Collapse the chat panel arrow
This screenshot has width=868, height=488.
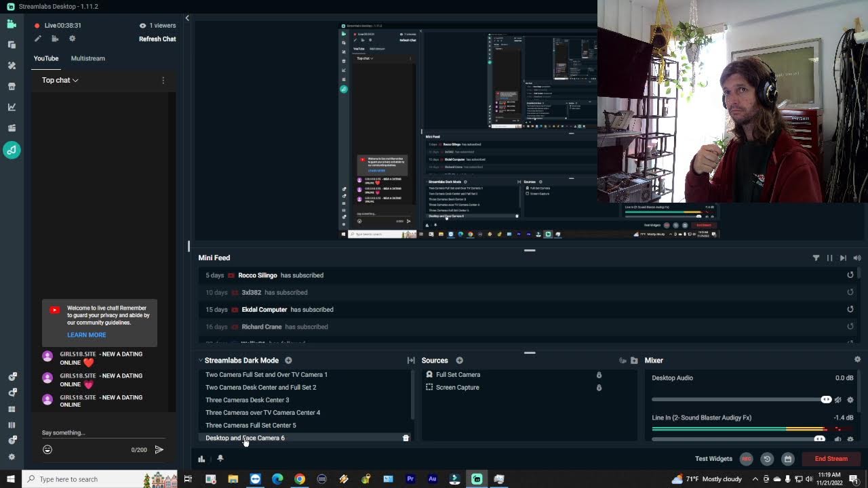(x=187, y=18)
